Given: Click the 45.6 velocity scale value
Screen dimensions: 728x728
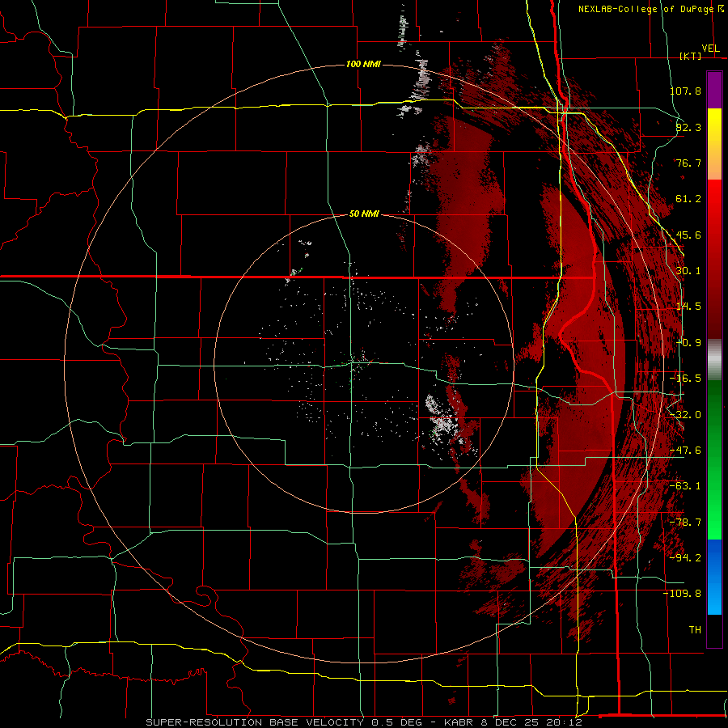Looking at the screenshot, I should coord(688,235).
